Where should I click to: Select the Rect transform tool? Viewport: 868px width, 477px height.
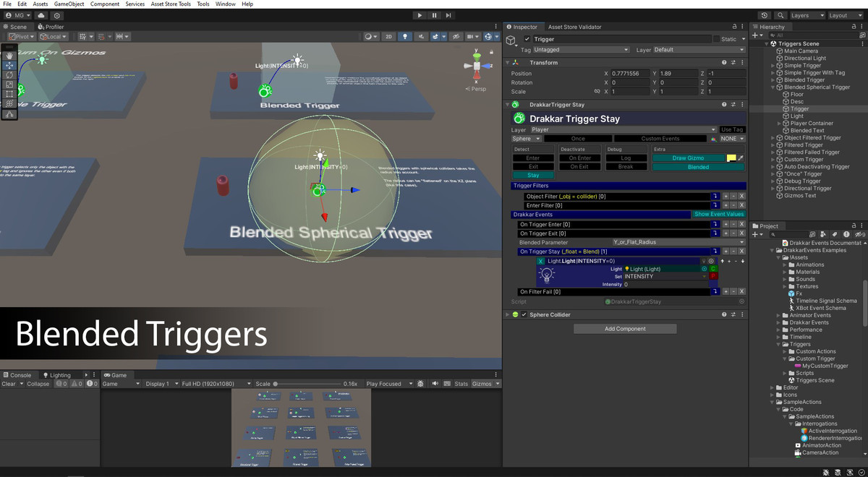tap(9, 94)
